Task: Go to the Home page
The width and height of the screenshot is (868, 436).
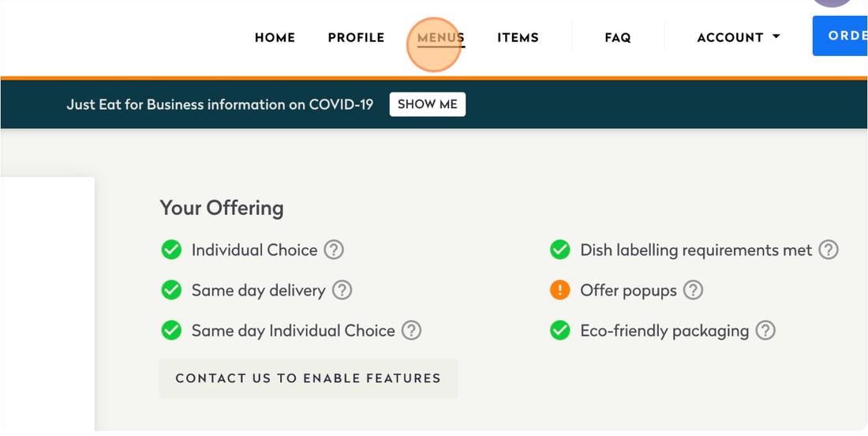Action: point(275,37)
